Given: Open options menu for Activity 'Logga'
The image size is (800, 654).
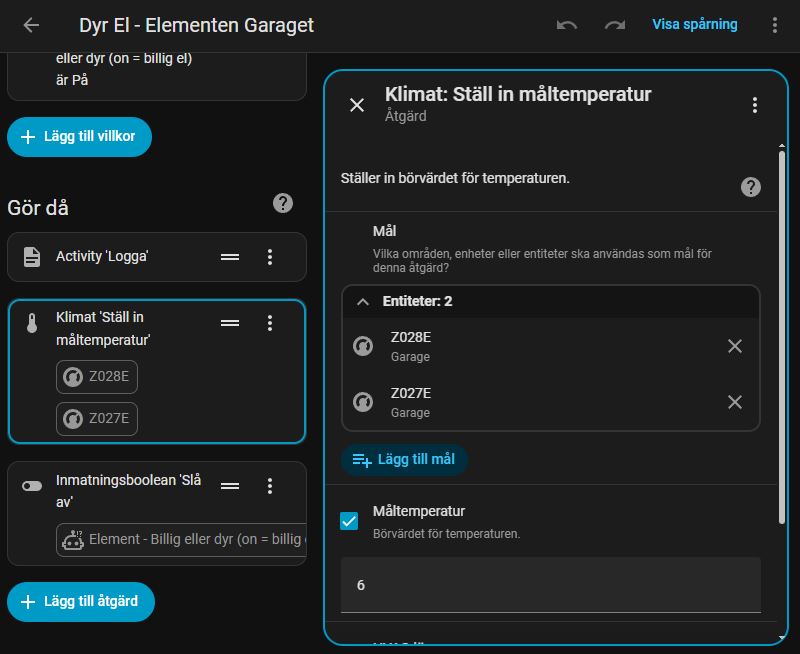Looking at the screenshot, I should (269, 257).
